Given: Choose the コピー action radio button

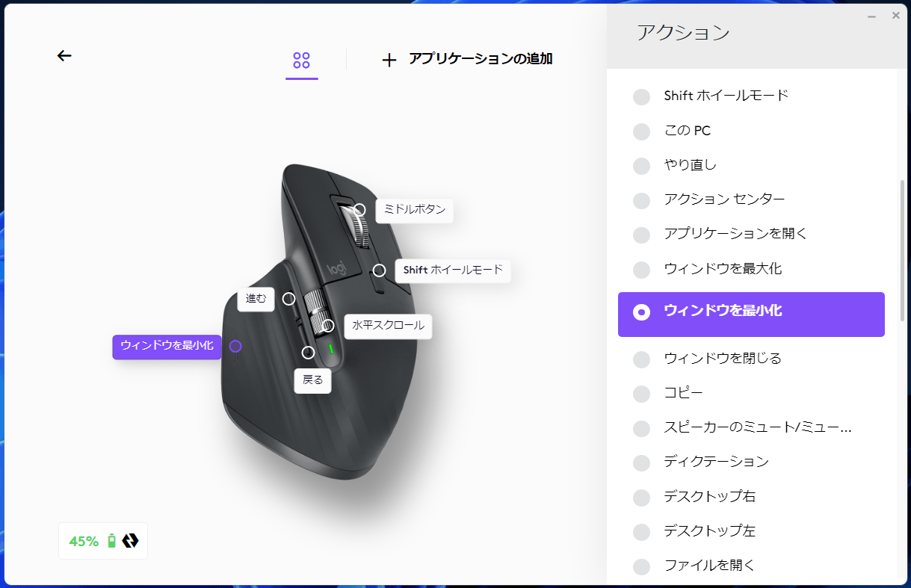Looking at the screenshot, I should [642, 394].
